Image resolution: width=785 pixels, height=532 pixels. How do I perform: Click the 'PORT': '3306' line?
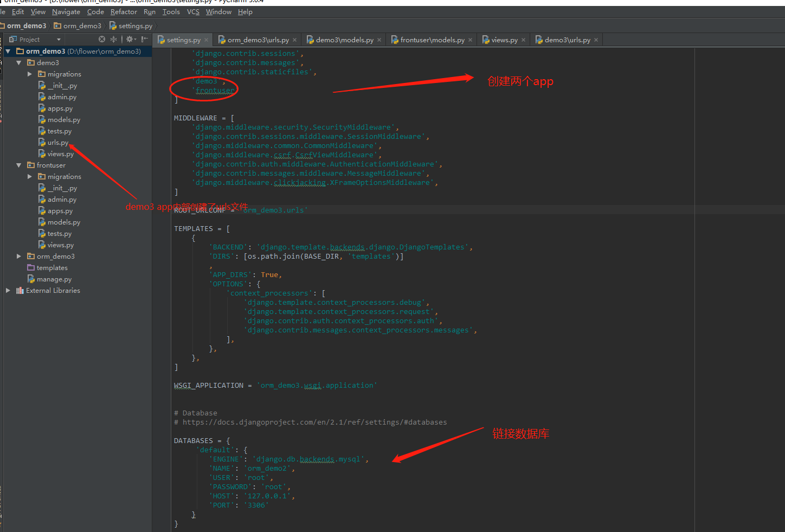coord(239,505)
